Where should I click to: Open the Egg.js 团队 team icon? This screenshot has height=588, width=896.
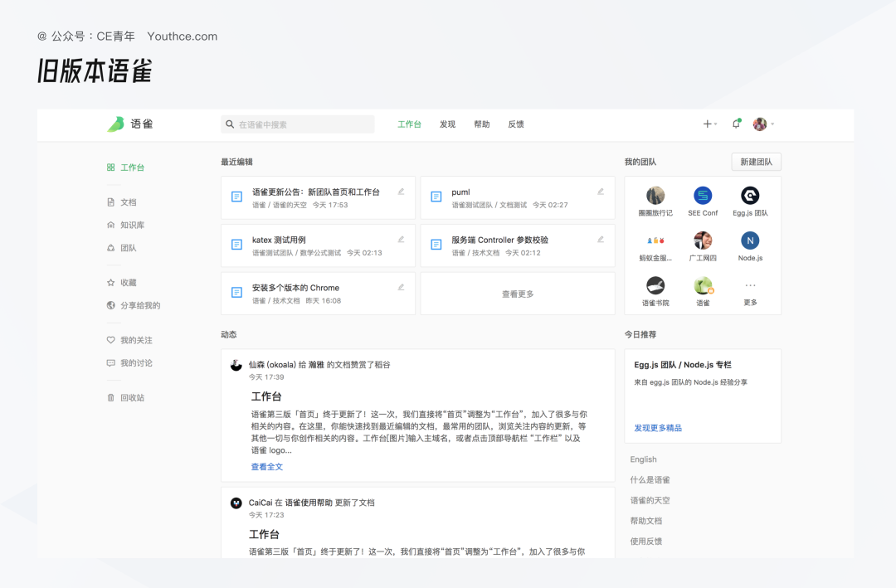pos(750,196)
